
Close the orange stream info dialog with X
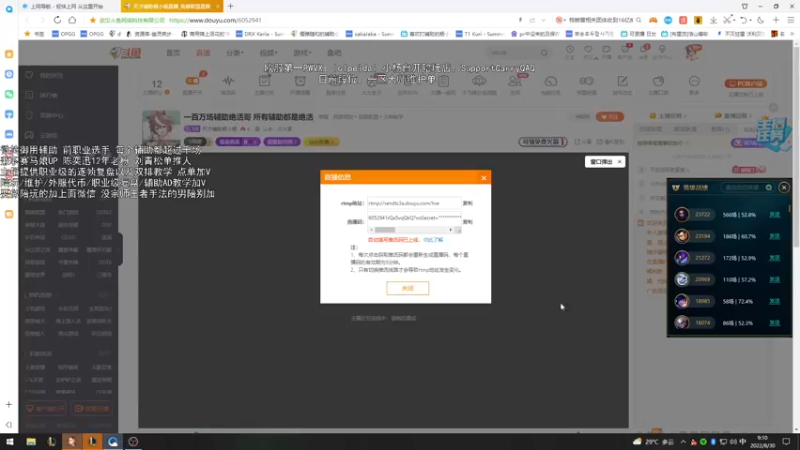click(484, 178)
